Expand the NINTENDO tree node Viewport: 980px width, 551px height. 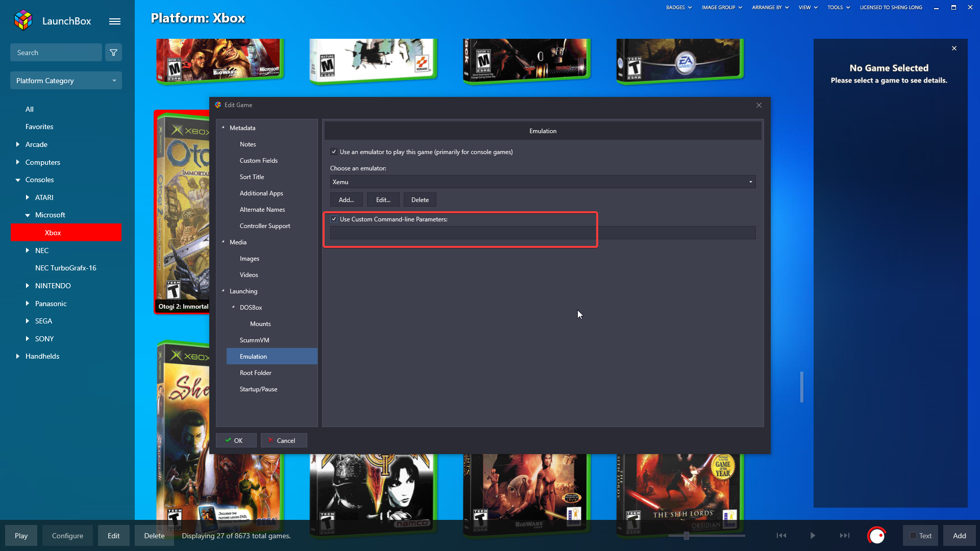tap(28, 286)
